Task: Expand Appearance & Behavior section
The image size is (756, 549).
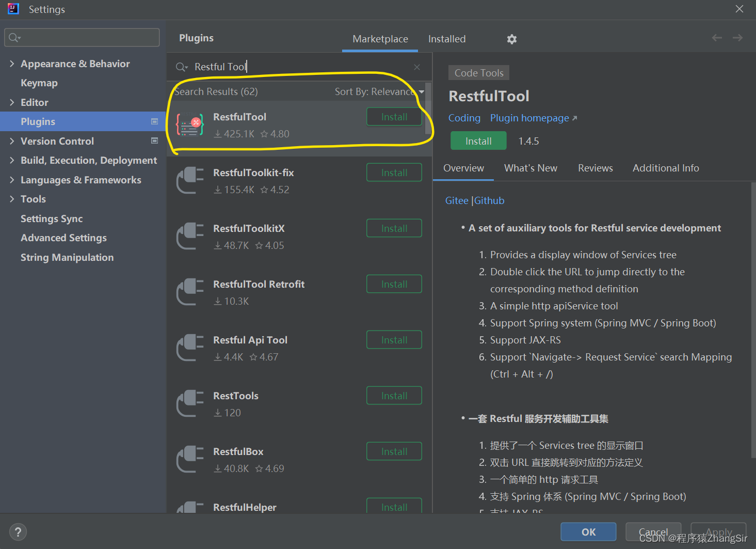Action: 12,64
